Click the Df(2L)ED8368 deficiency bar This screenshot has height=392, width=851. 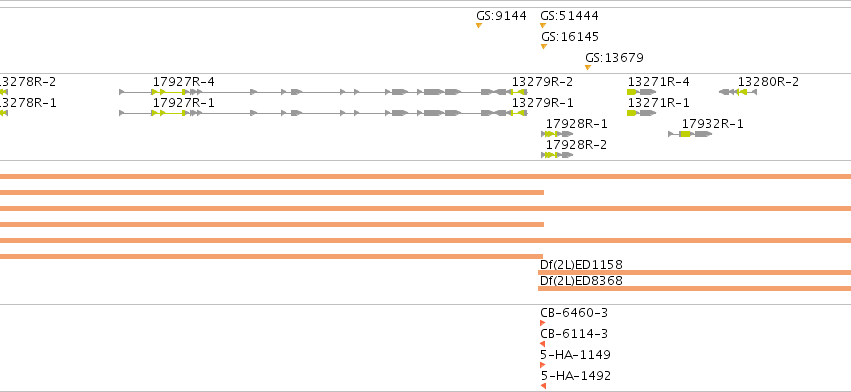pyautogui.click(x=694, y=288)
